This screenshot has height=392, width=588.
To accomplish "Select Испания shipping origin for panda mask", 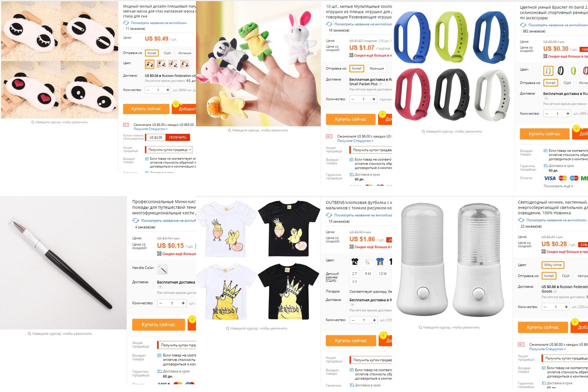I will point(185,53).
